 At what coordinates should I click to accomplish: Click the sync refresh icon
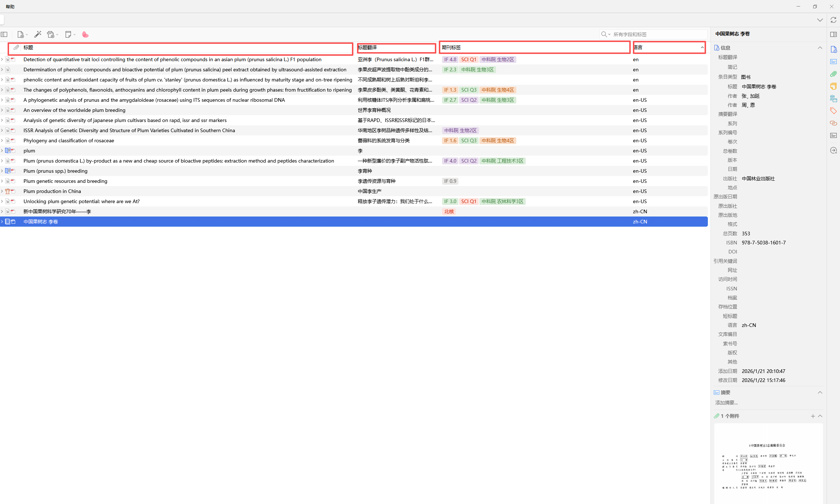pos(833,20)
